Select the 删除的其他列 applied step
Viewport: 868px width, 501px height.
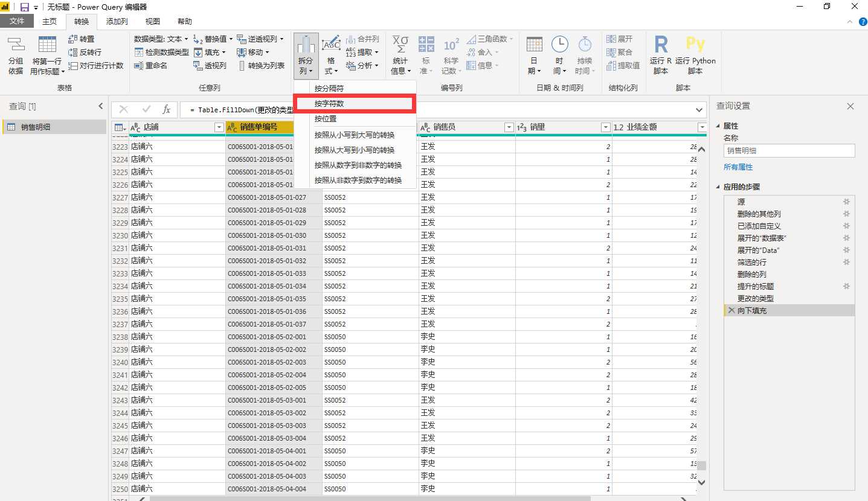(x=789, y=214)
